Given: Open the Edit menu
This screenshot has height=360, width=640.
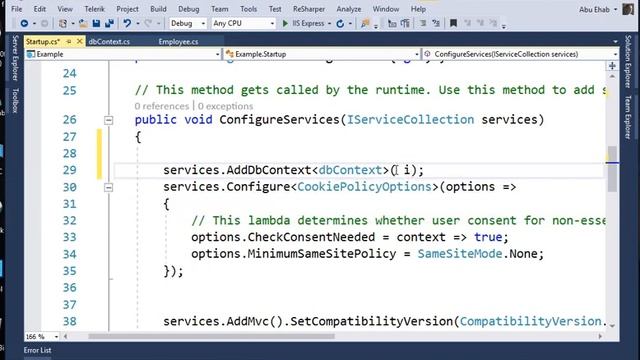Looking at the screenshot, I should pyautogui.click(x=40, y=9).
